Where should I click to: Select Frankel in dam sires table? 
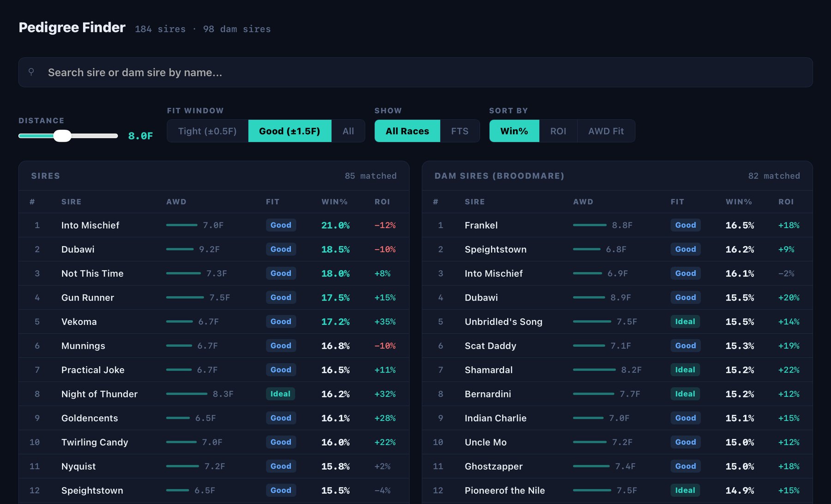pos(617,225)
